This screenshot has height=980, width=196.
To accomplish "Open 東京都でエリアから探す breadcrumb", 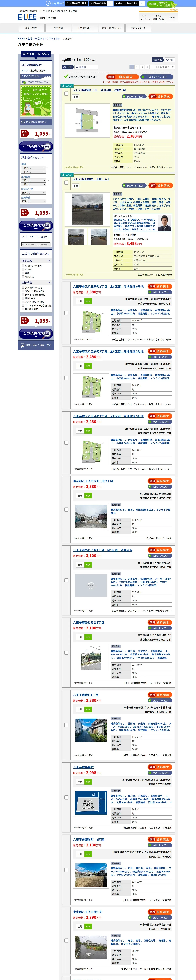I will (48, 38).
